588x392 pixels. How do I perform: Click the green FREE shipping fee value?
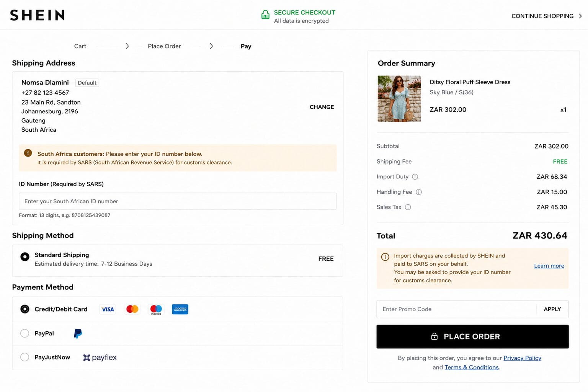click(x=560, y=162)
